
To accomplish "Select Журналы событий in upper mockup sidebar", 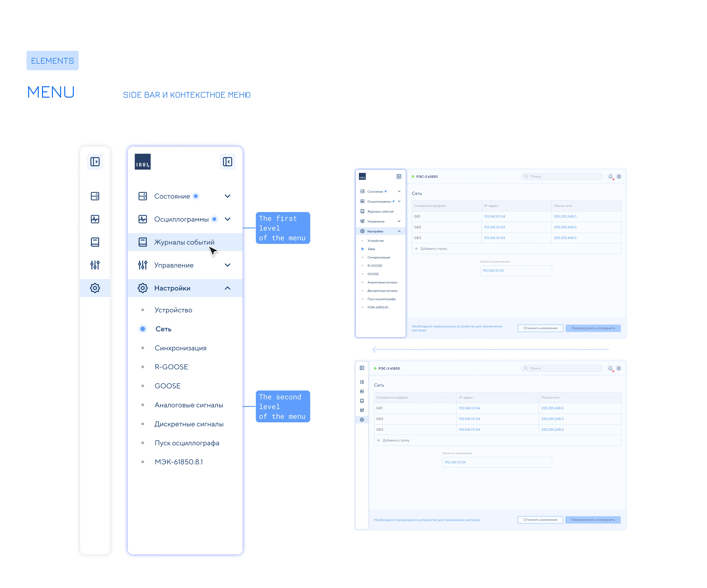I will [380, 211].
